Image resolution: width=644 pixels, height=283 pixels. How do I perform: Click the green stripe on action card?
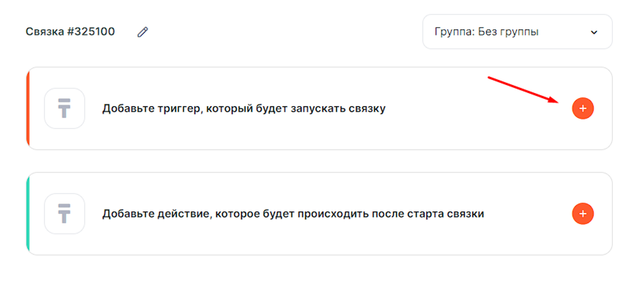tap(28, 214)
